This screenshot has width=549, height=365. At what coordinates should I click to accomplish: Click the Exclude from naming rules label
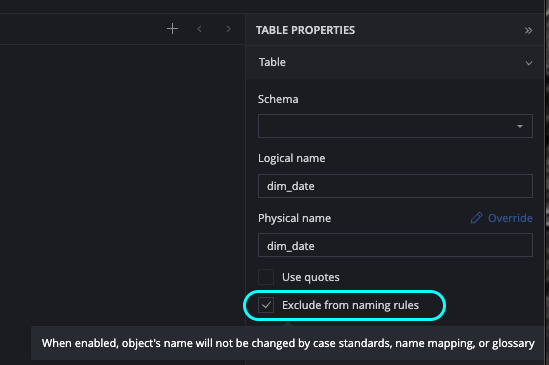click(x=350, y=305)
